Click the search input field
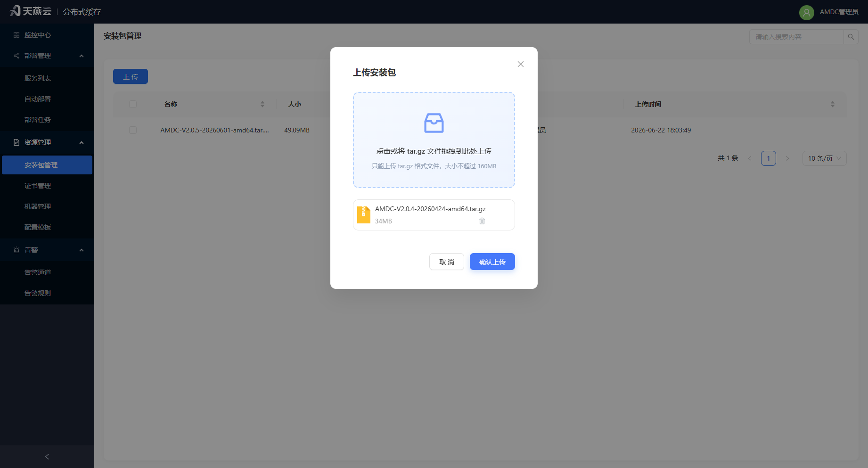Screen dimensions: 868x468 796,37
